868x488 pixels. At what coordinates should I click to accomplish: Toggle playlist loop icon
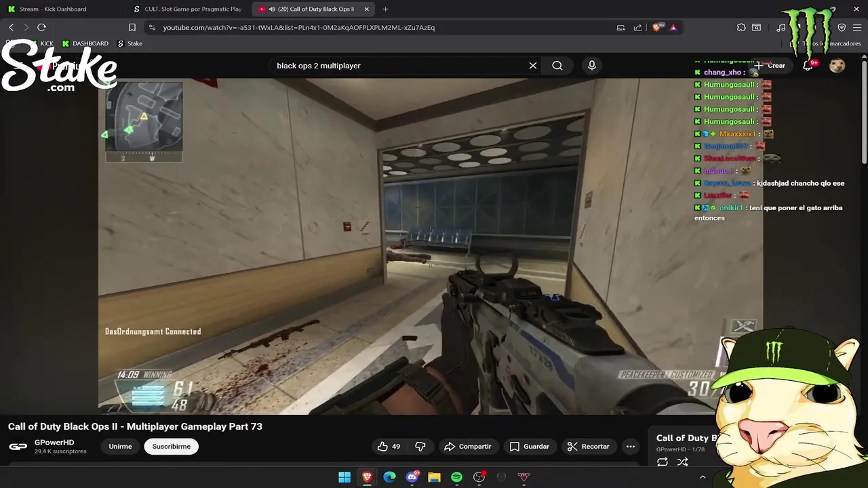coord(663,462)
